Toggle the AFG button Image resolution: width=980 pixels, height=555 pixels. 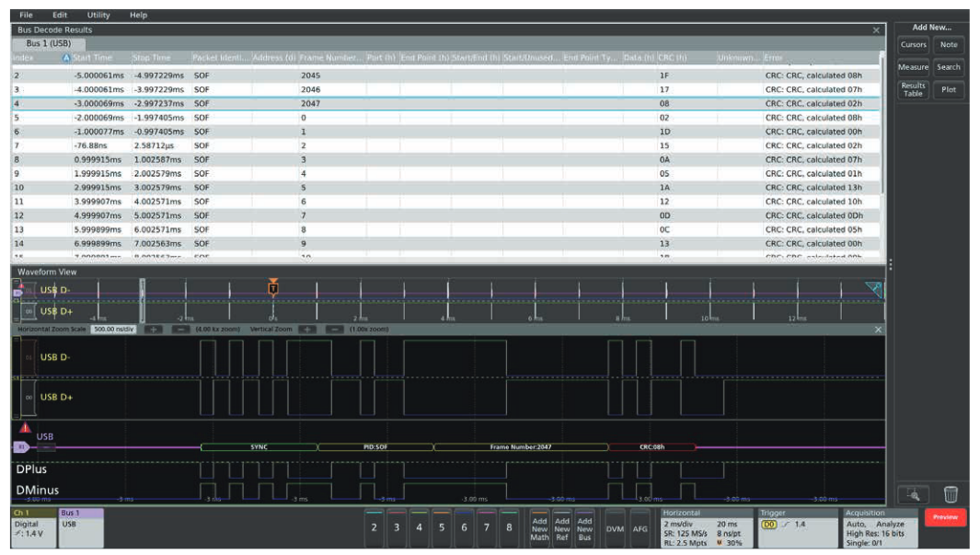(640, 528)
